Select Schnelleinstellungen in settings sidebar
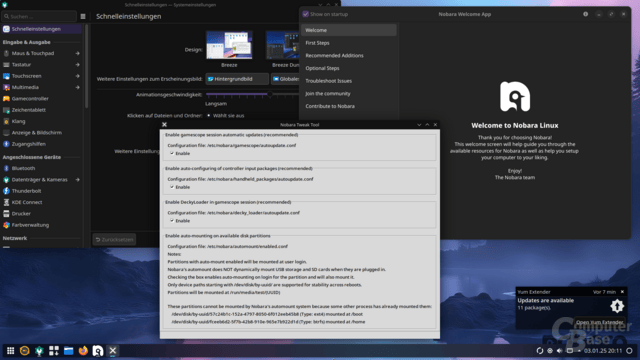640x360 pixels. point(41,29)
